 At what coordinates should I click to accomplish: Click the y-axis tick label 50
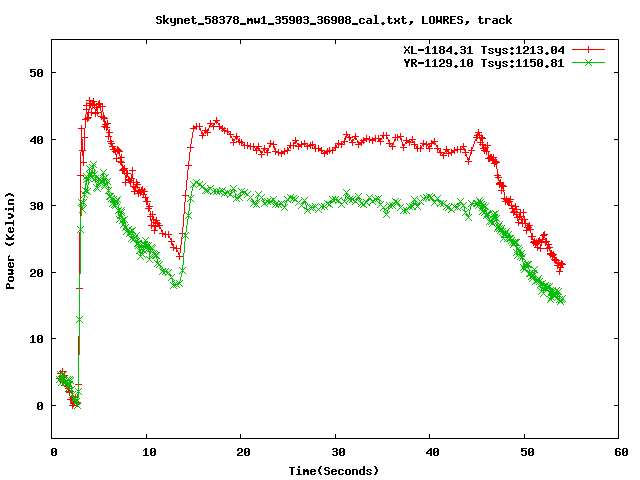pos(36,73)
